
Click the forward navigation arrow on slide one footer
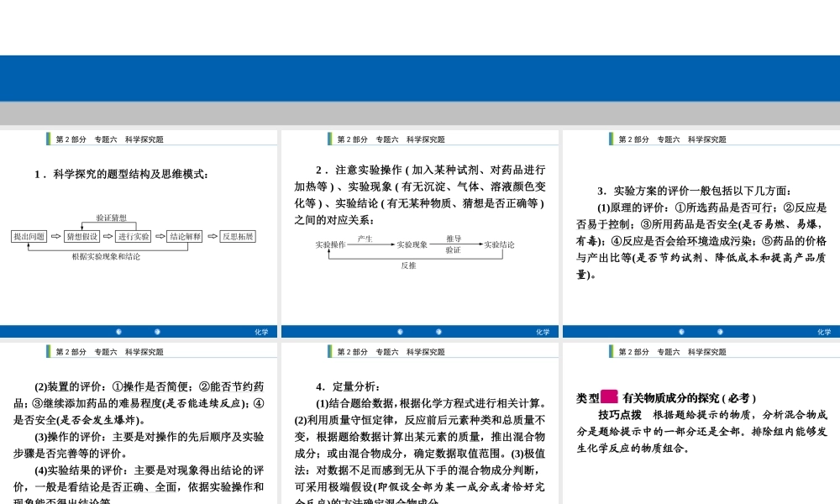click(x=158, y=331)
